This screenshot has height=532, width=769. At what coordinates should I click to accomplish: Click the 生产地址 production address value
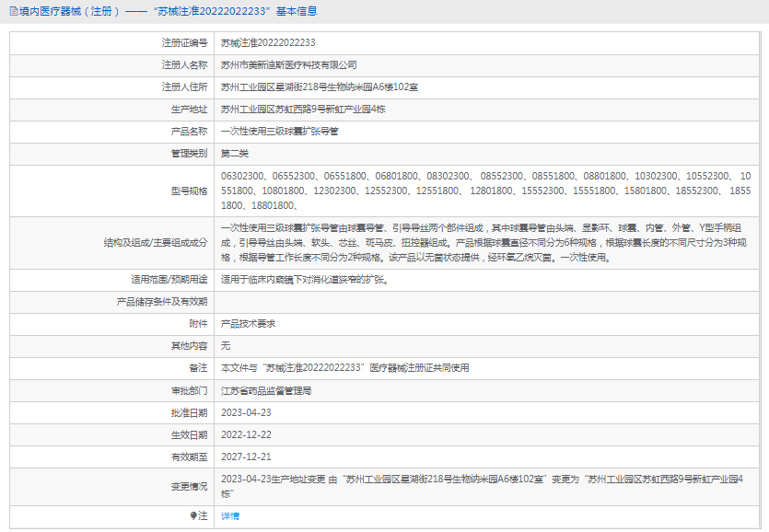coord(302,110)
